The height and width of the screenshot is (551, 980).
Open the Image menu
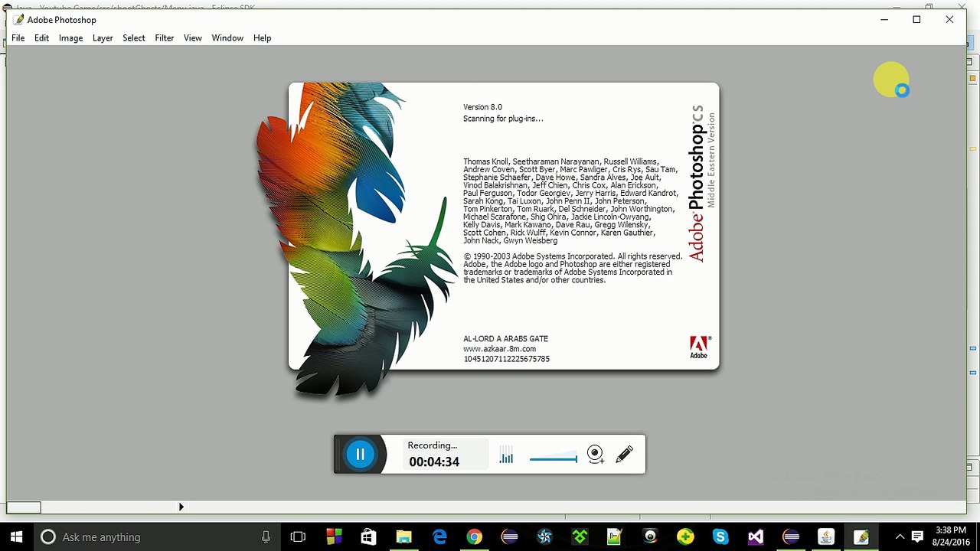[70, 37]
